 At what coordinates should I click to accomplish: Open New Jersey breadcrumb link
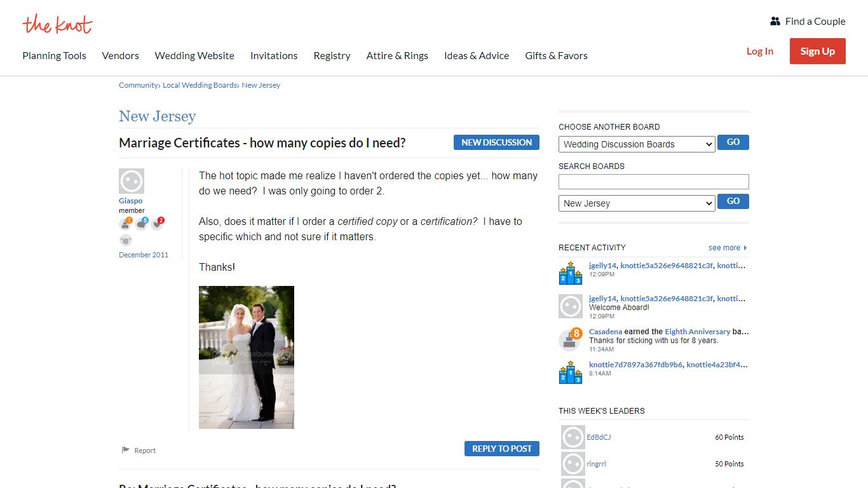pyautogui.click(x=261, y=85)
